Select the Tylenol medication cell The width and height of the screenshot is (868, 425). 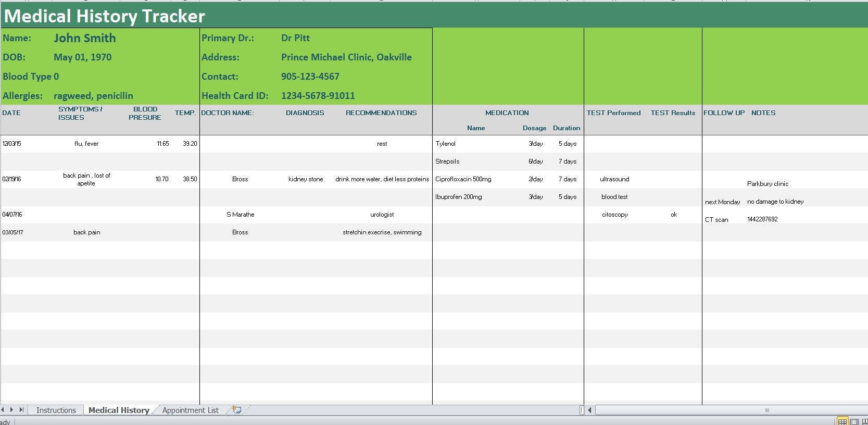(x=446, y=144)
